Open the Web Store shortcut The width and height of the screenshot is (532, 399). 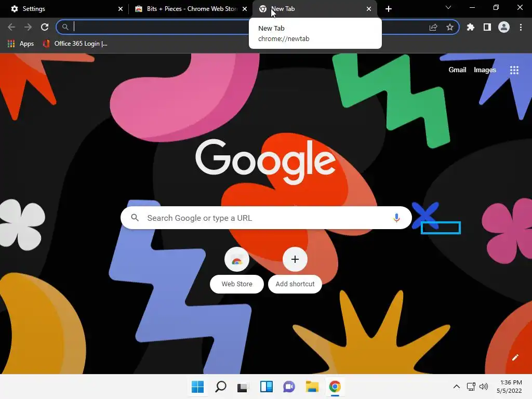tap(237, 270)
